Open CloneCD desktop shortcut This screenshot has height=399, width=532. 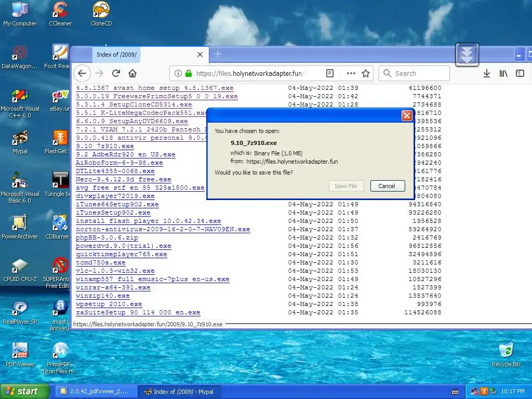pyautogui.click(x=101, y=14)
